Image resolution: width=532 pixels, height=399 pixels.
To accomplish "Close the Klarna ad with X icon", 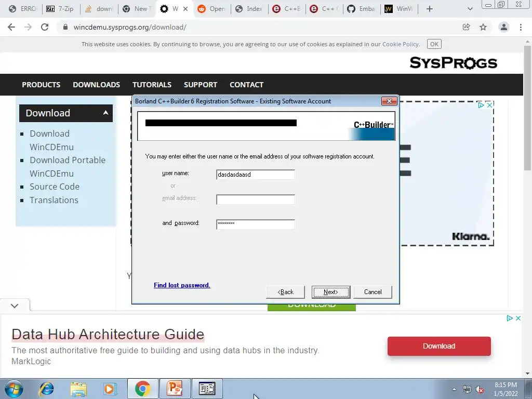I will point(489,105).
